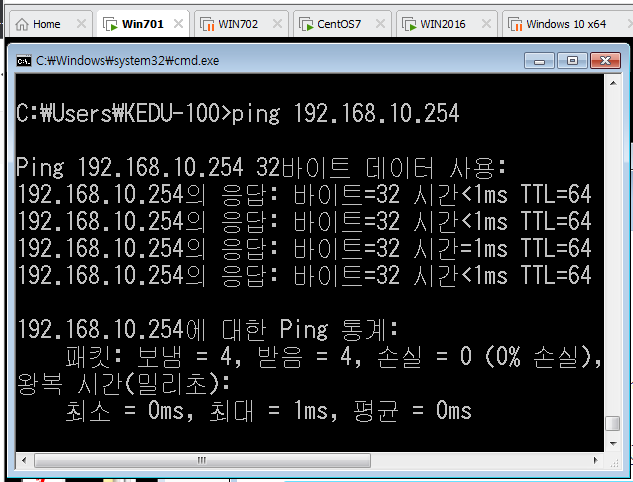Close the Win701 tab
Image resolution: width=633 pixels, height=482 pixels.
pyautogui.click(x=178, y=24)
